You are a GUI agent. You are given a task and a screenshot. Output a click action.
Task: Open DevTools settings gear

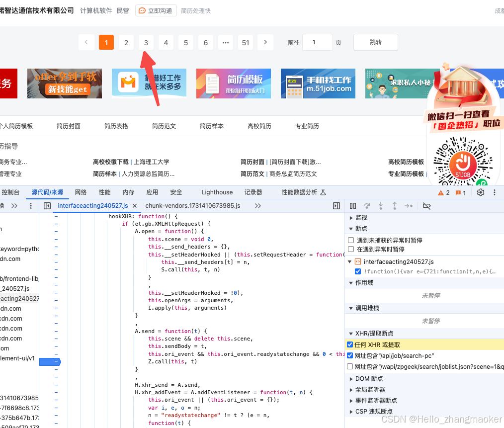click(480, 192)
